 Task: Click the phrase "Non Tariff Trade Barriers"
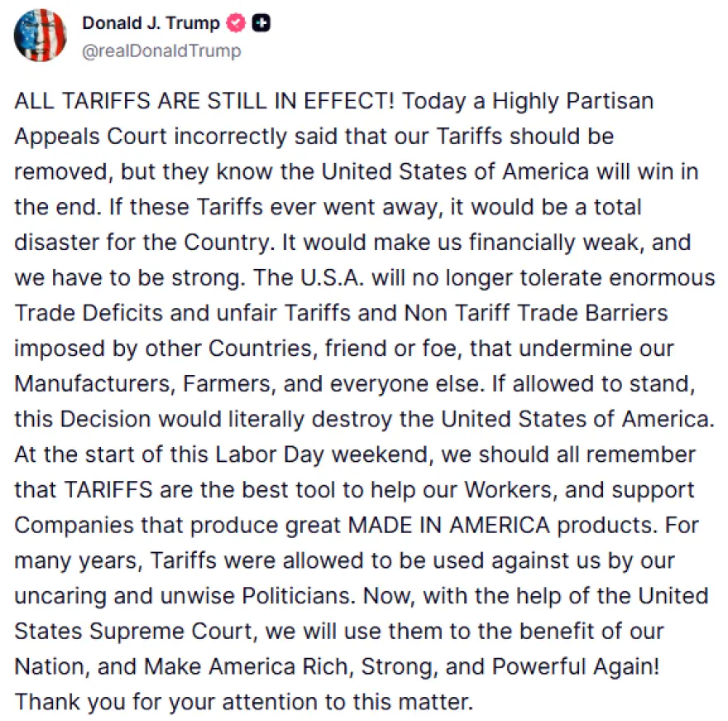pyautogui.click(x=535, y=314)
